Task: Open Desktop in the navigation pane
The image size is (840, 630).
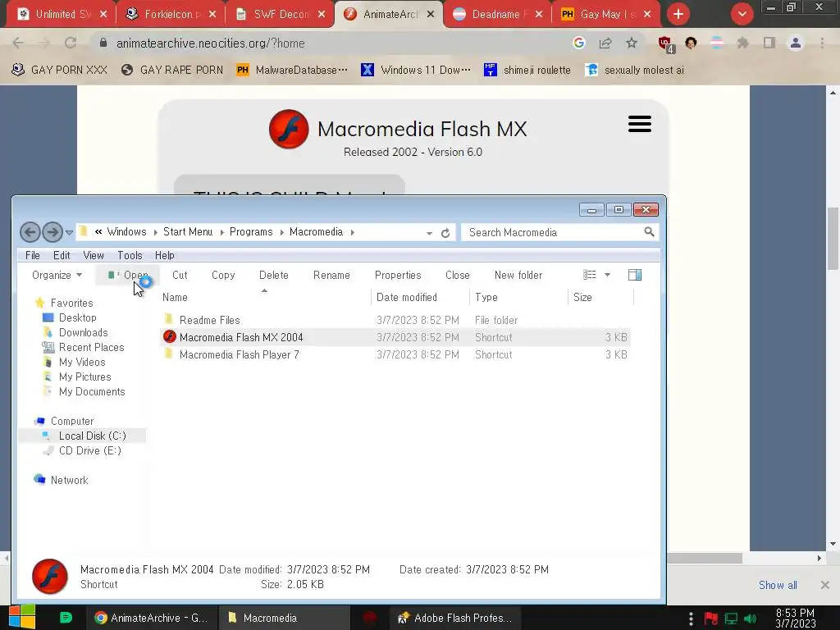Action: click(x=78, y=317)
